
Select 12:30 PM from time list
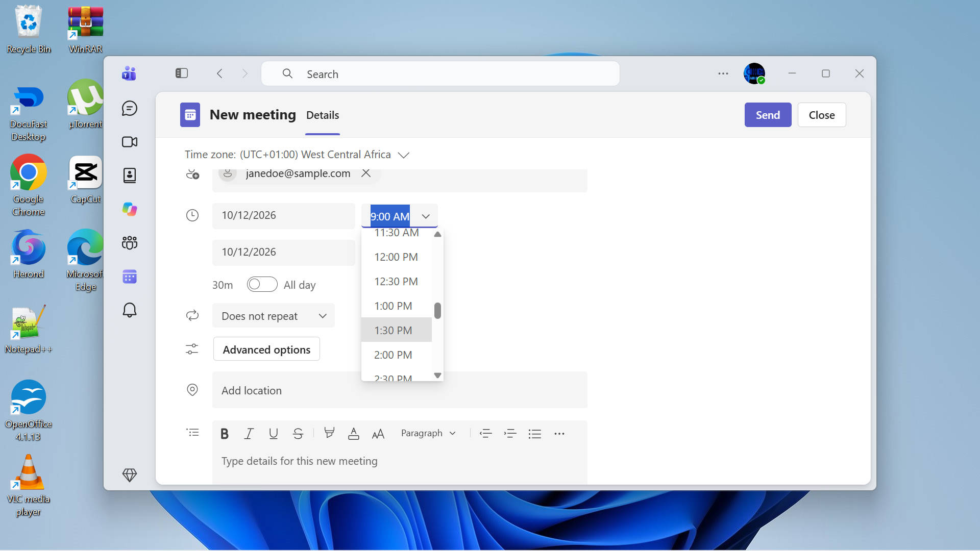pyautogui.click(x=397, y=281)
